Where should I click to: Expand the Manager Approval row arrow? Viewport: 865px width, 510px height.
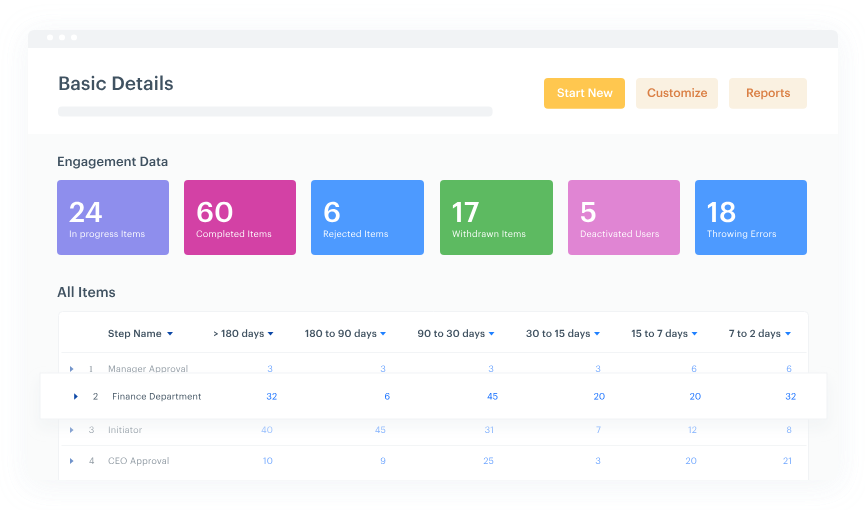[x=72, y=369]
